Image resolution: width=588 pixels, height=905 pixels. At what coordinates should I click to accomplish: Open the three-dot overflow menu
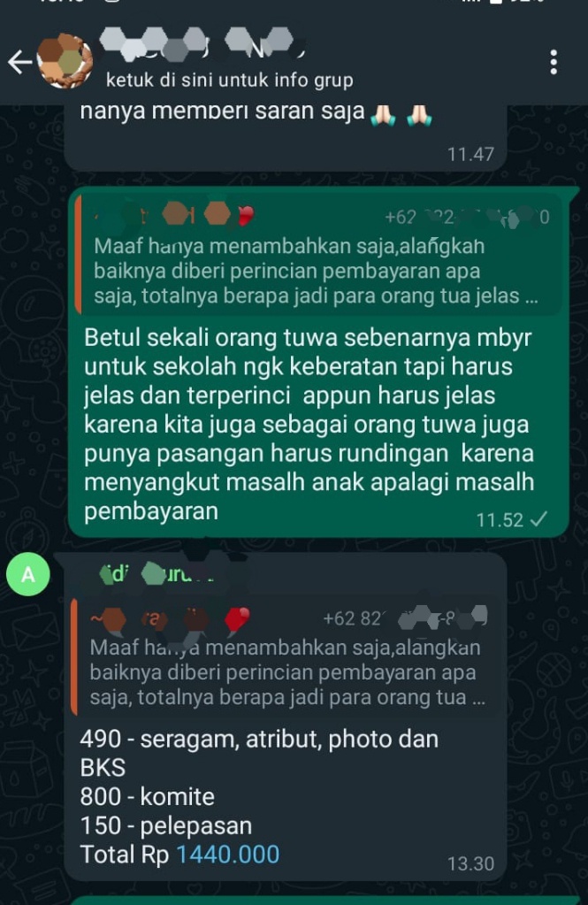[x=554, y=62]
